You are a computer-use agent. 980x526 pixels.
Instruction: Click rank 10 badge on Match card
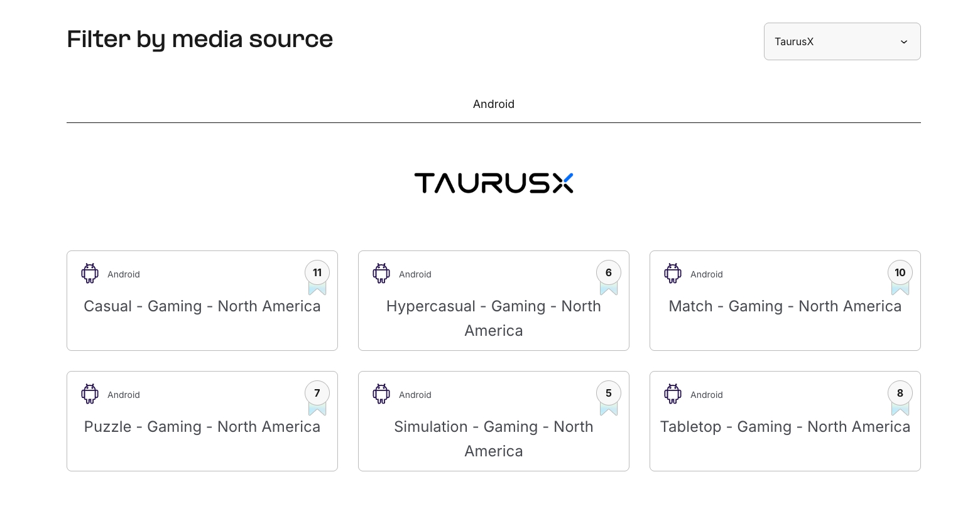tap(900, 273)
